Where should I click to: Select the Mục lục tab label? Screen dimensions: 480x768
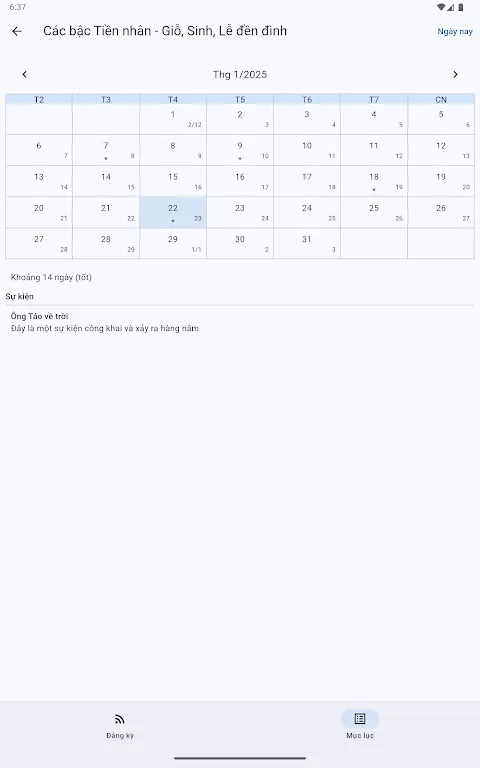360,735
